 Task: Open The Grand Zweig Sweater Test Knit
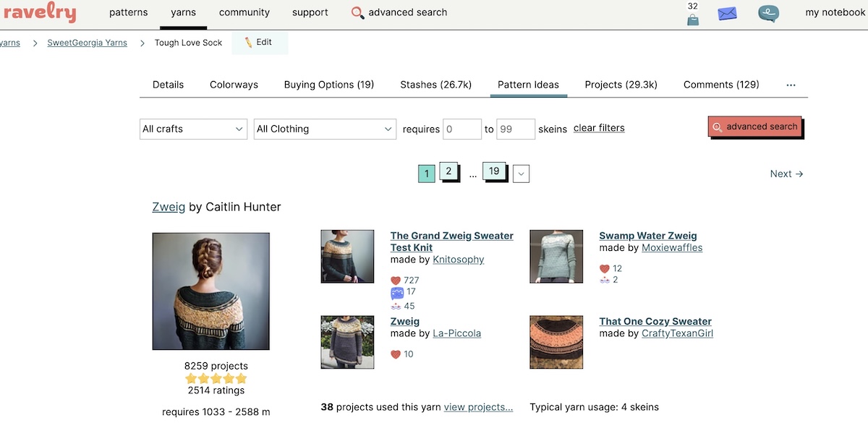click(452, 242)
